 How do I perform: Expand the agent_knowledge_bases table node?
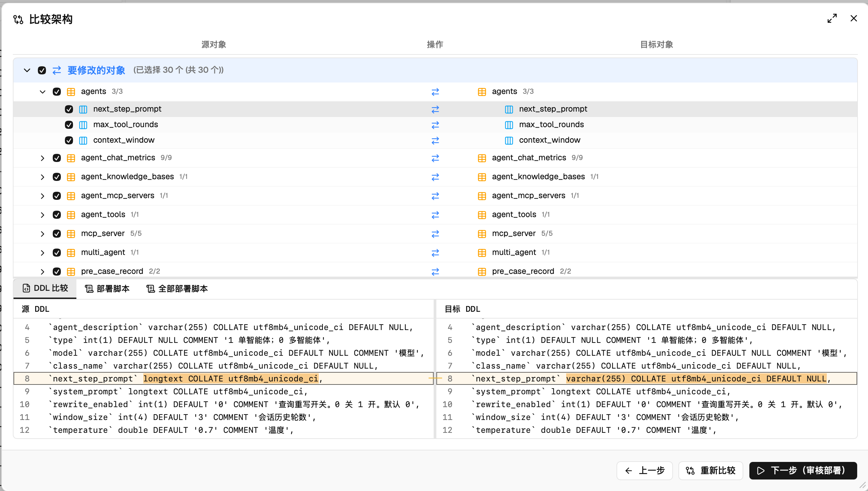coord(43,177)
